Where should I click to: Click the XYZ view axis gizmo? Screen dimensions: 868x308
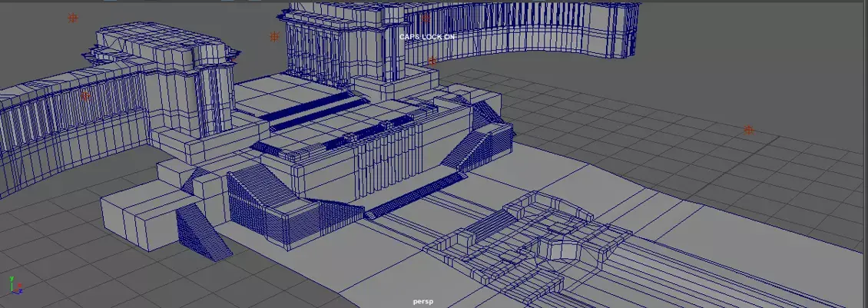pos(15,284)
